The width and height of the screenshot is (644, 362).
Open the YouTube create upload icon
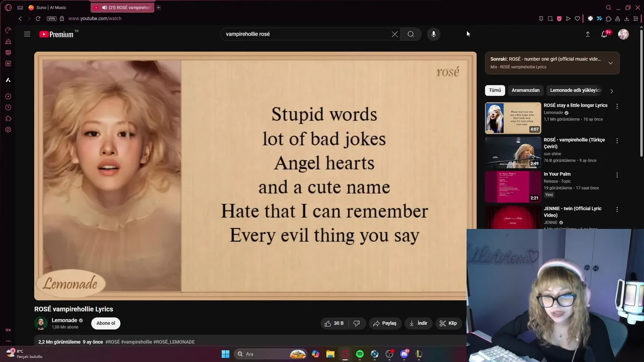click(588, 34)
